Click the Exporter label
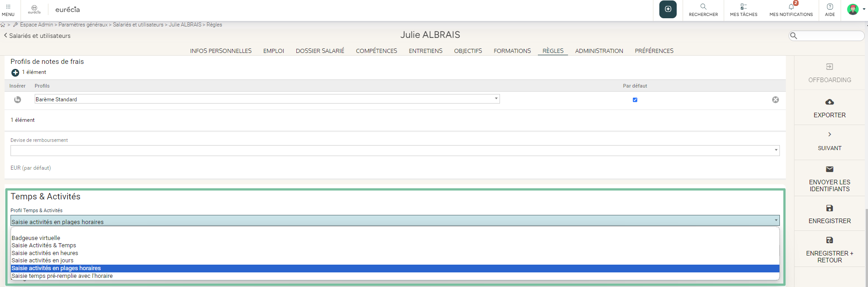The width and height of the screenshot is (868, 287). click(830, 115)
